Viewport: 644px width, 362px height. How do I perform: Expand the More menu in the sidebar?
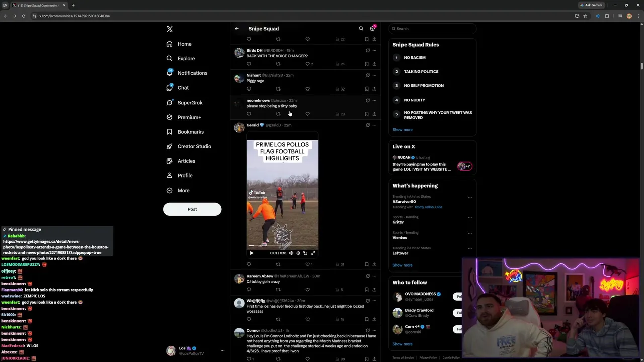tap(178, 190)
